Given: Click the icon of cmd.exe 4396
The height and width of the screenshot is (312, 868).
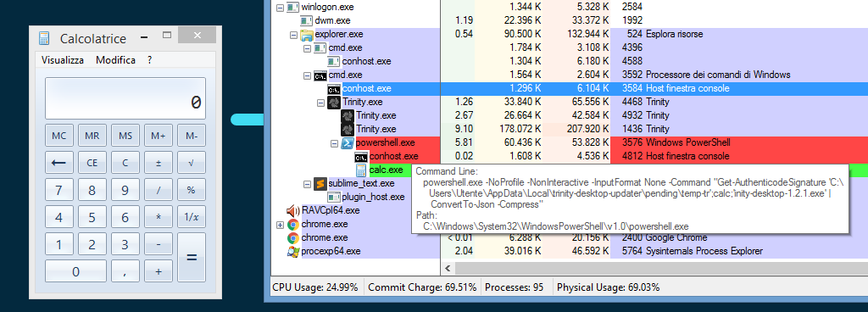Looking at the screenshot, I should tap(320, 47).
